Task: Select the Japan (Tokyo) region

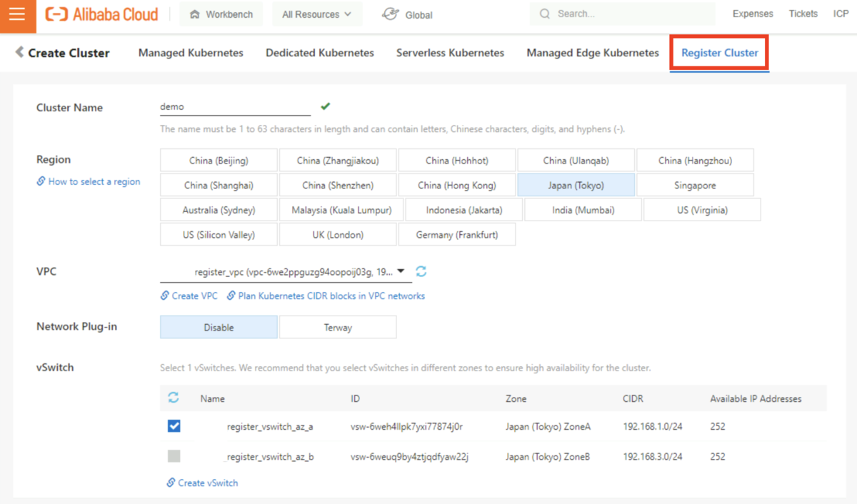Action: [x=576, y=185]
